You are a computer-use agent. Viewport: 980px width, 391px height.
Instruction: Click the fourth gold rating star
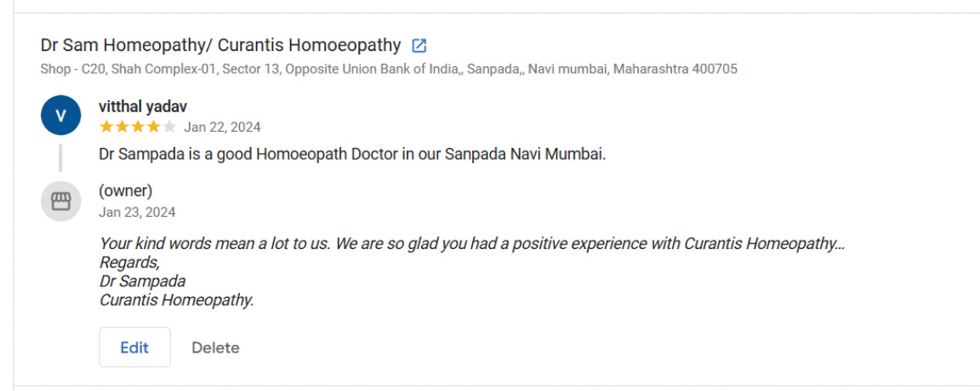153,127
